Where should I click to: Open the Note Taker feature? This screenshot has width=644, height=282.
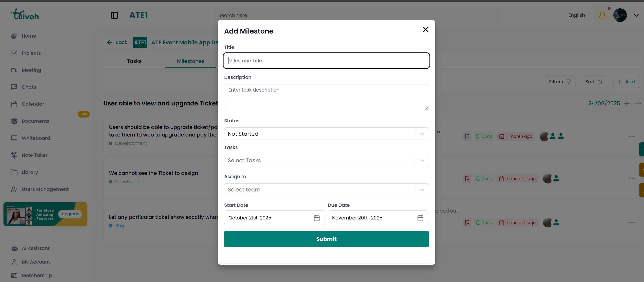pyautogui.click(x=34, y=155)
